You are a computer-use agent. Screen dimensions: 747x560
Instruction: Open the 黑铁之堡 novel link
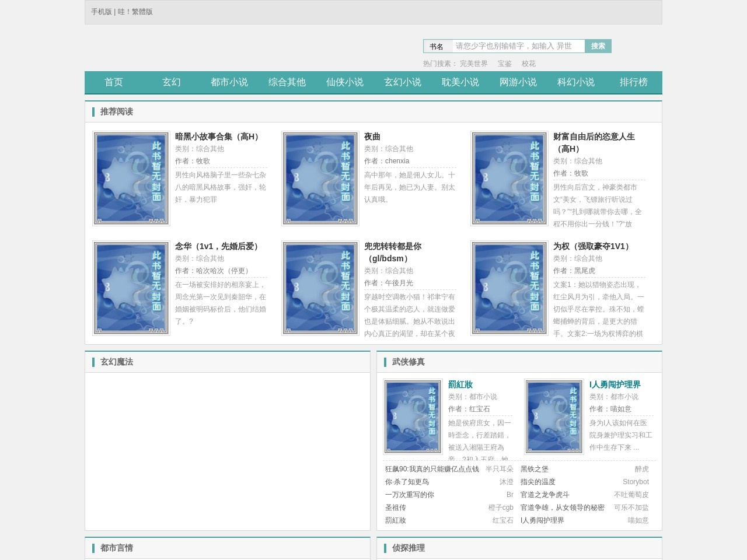[534, 469]
